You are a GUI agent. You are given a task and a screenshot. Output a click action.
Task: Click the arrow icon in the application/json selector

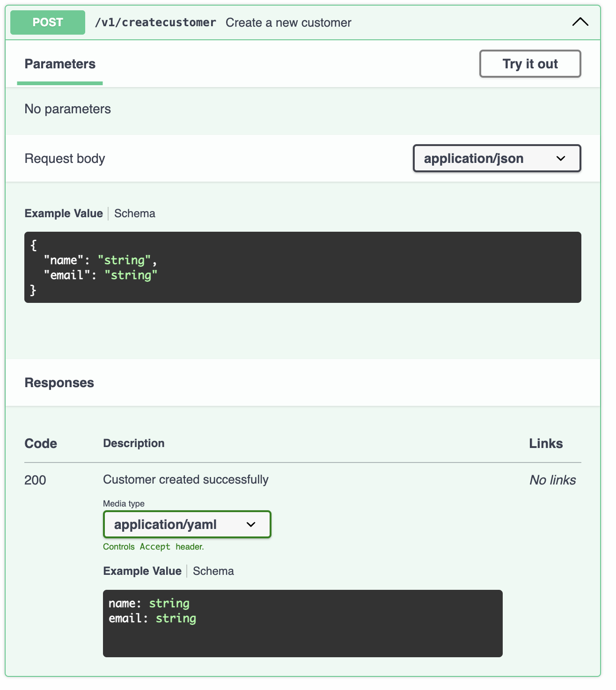[560, 159]
